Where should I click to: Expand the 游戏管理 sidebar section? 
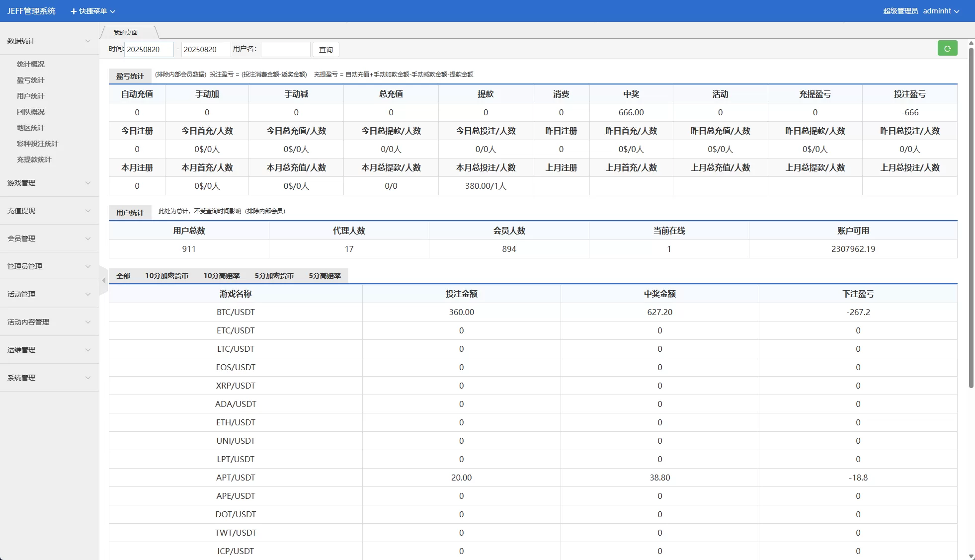(48, 183)
